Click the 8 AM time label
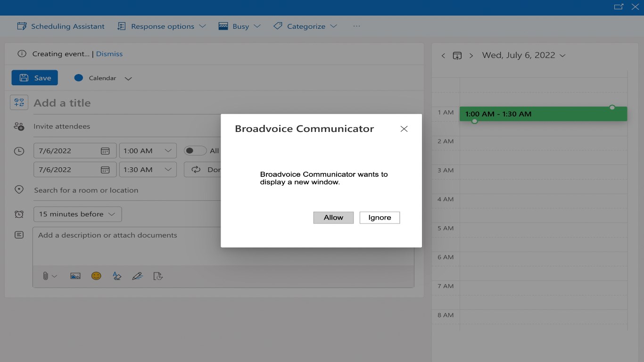The width and height of the screenshot is (644, 362). click(446, 315)
